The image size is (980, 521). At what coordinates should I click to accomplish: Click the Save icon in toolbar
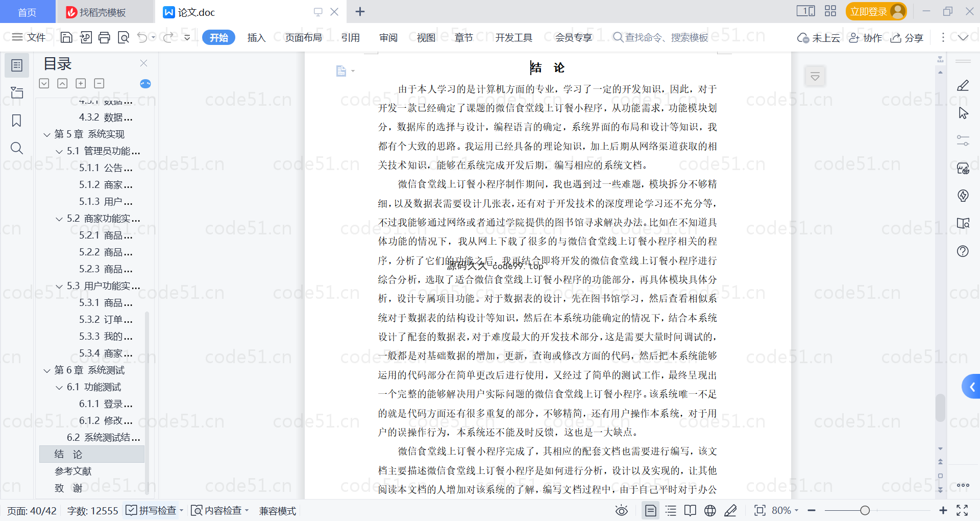66,37
